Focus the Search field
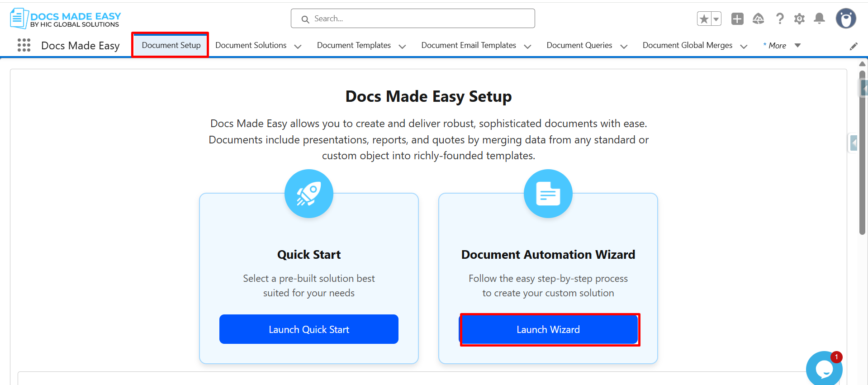The height and width of the screenshot is (385, 868). click(x=413, y=19)
